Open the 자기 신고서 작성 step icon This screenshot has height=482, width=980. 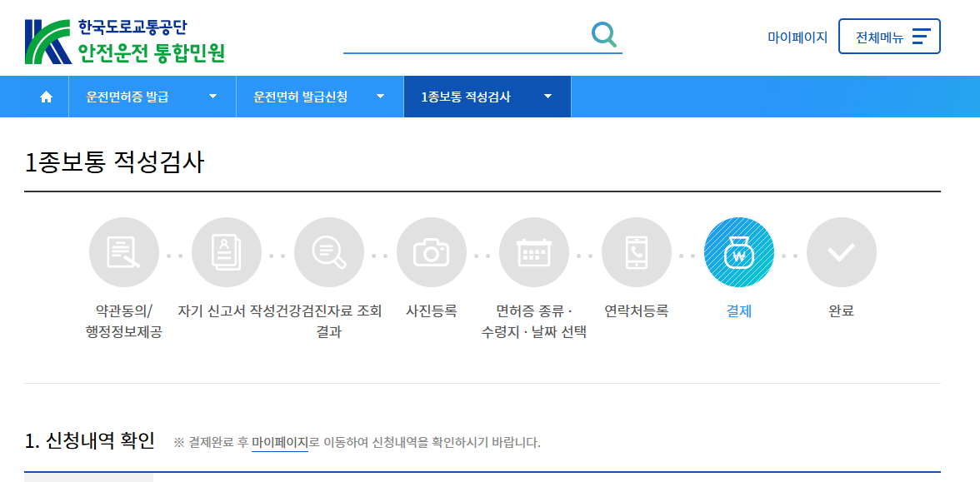click(227, 251)
